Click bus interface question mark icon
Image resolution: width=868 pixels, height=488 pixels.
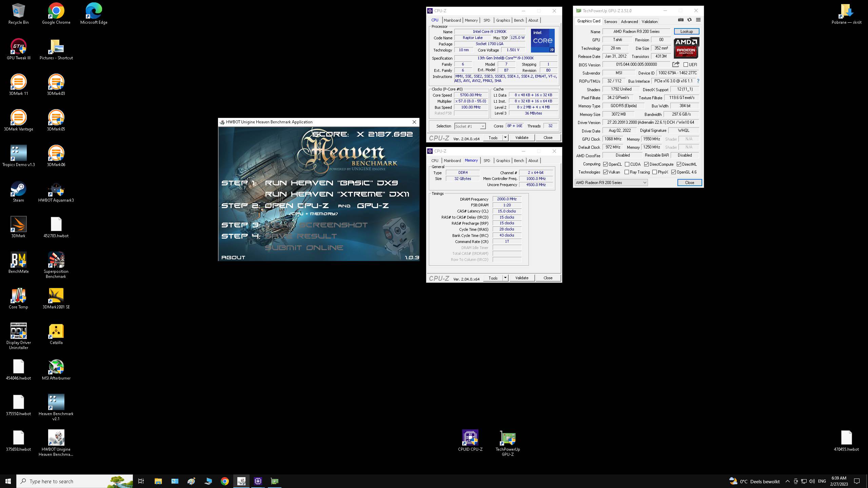click(x=698, y=81)
